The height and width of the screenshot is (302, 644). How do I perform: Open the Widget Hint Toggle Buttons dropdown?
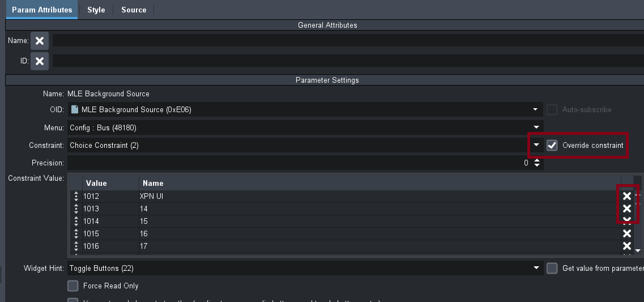pos(535,268)
